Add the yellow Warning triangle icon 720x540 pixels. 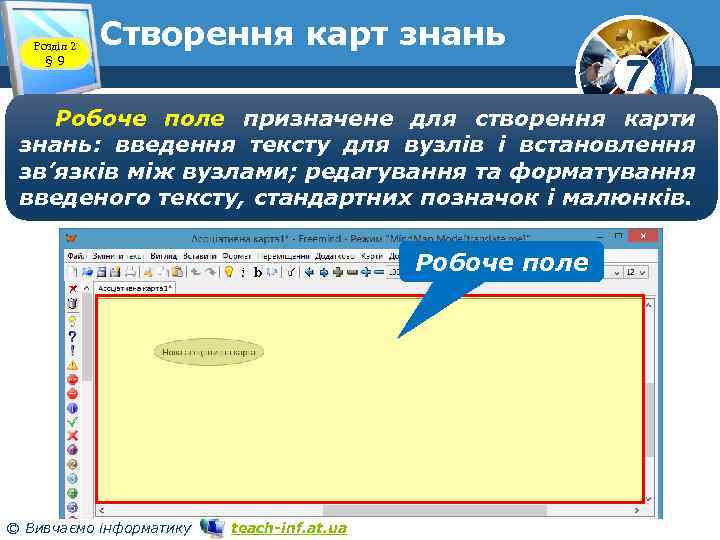coord(73,366)
